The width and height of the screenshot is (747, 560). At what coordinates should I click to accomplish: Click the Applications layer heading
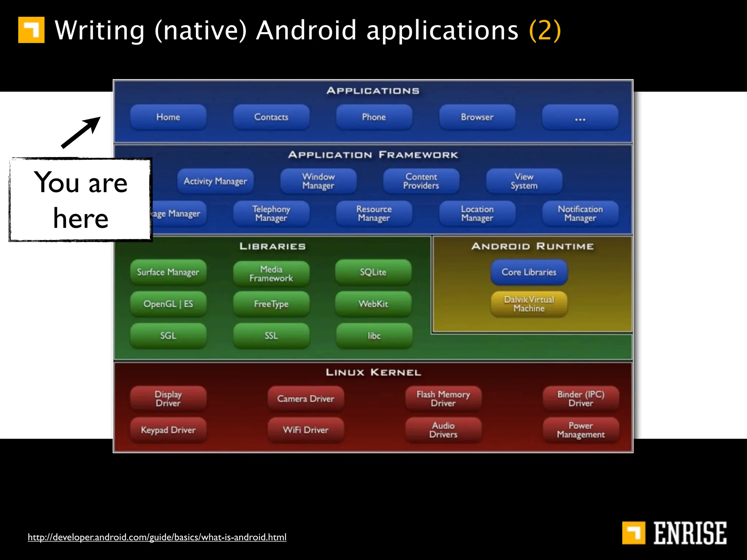[x=373, y=91]
